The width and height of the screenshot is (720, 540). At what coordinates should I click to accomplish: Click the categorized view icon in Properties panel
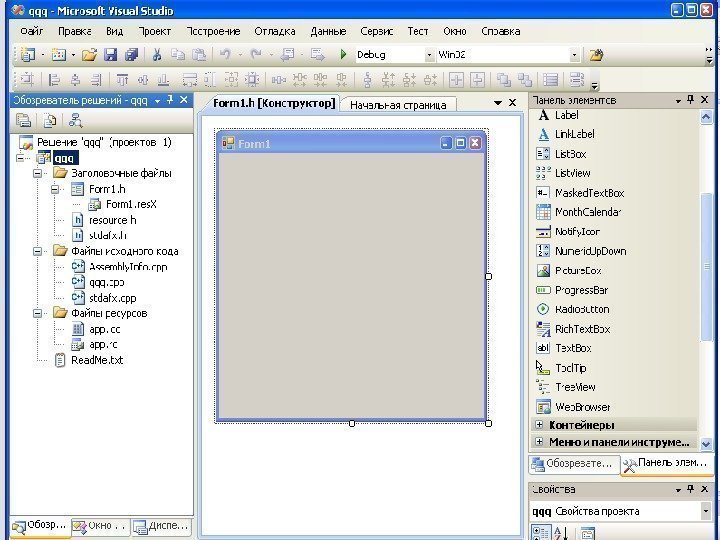(540, 533)
